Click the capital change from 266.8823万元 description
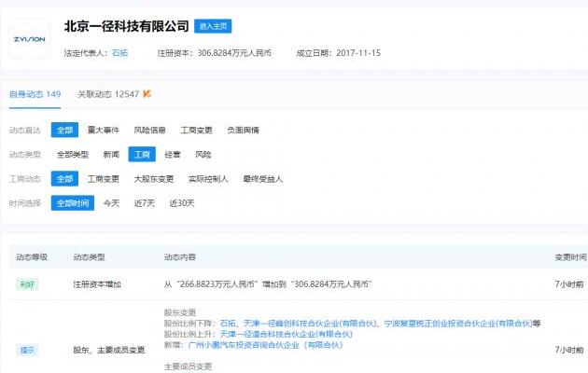Image resolution: width=588 pixels, height=373 pixels. click(268, 284)
